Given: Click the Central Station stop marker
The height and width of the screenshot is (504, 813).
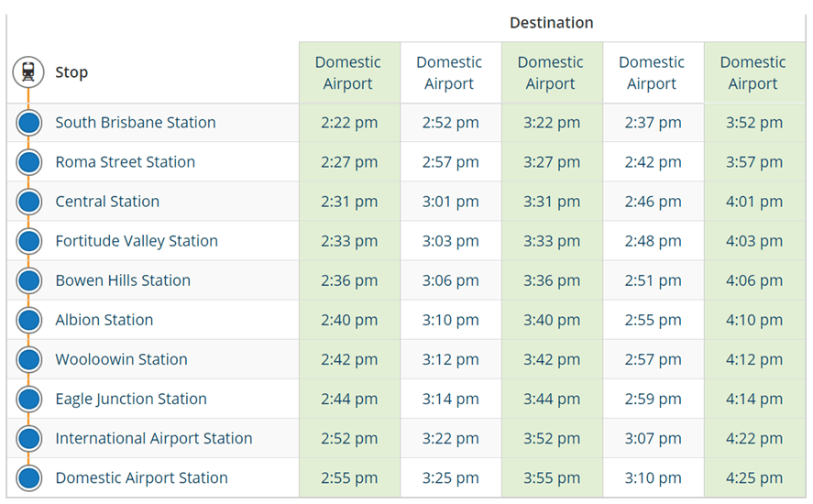Looking at the screenshot, I should [x=29, y=202].
